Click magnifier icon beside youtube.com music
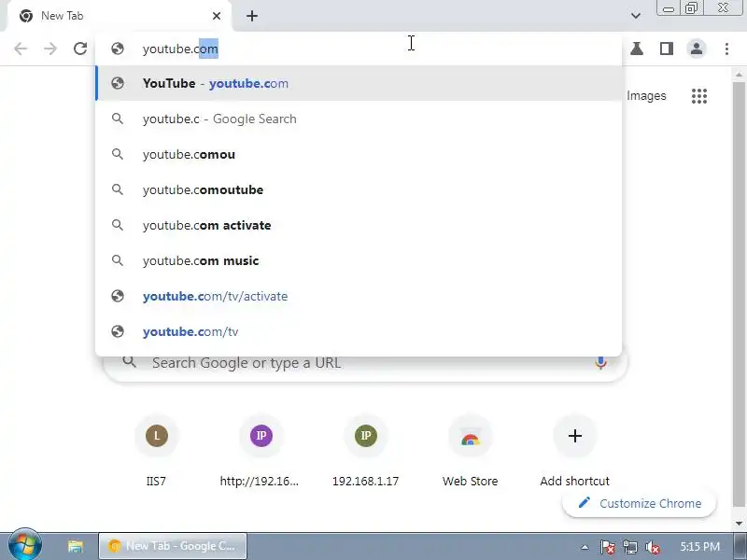This screenshot has height=560, width=747. point(118,260)
